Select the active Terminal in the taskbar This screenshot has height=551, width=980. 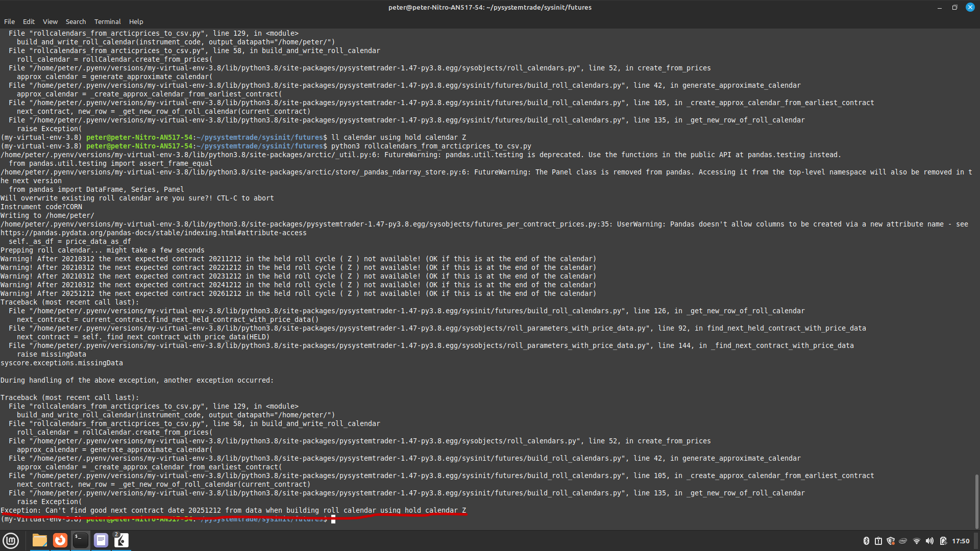point(80,540)
